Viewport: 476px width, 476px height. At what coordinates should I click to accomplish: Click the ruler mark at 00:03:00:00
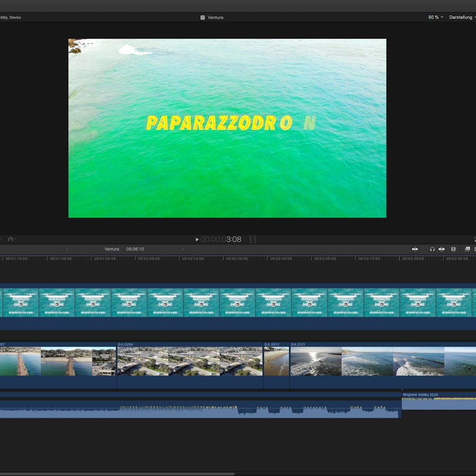(325, 259)
